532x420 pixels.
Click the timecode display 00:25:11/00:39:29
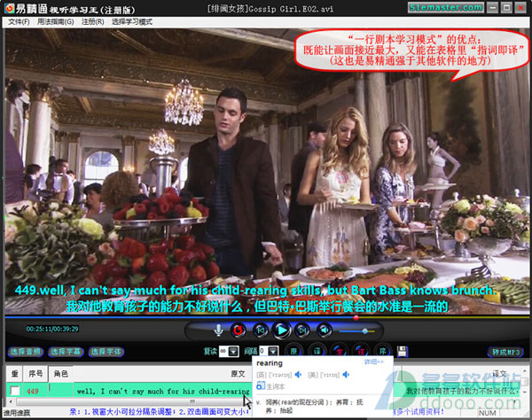[52, 329]
